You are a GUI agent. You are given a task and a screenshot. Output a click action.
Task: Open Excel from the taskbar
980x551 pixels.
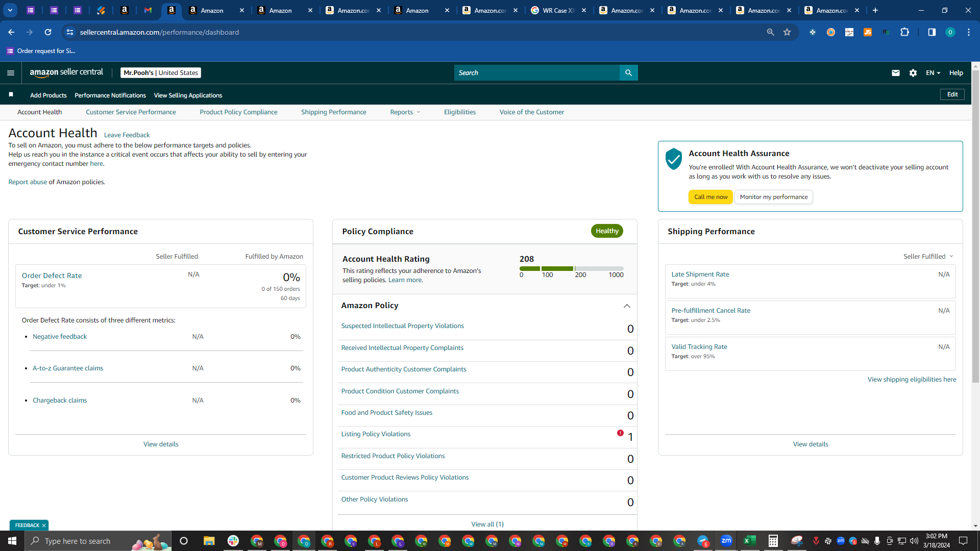pos(750,541)
